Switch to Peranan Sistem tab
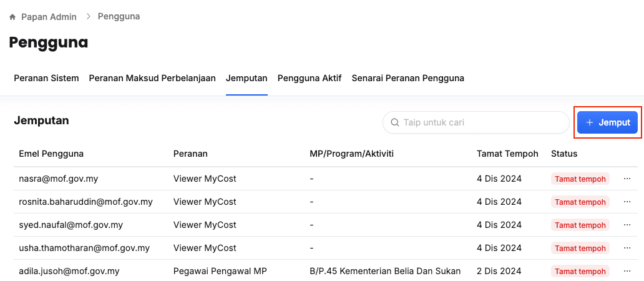Image resolution: width=644 pixels, height=281 pixels. [x=46, y=78]
